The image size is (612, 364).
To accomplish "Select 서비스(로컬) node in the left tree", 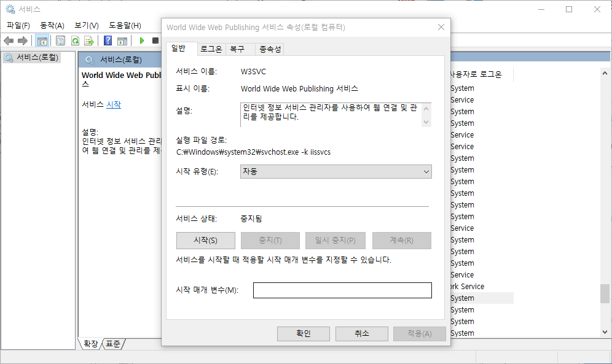I will point(32,58).
